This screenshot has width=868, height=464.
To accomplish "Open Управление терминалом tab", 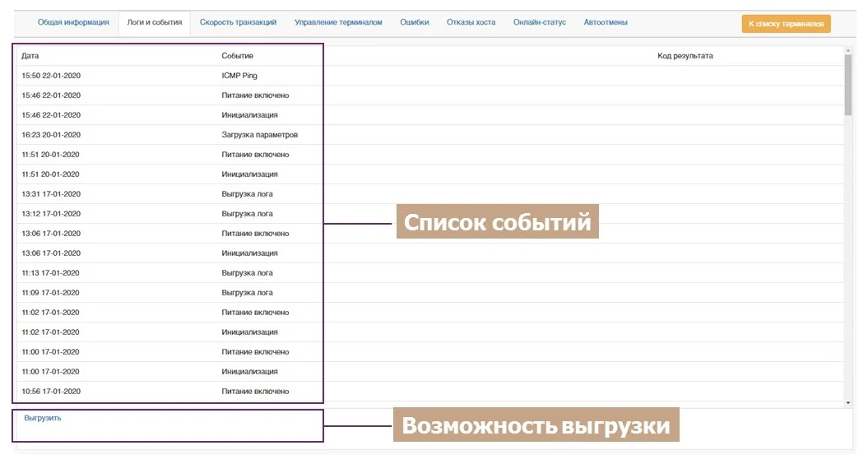I will pos(338,23).
